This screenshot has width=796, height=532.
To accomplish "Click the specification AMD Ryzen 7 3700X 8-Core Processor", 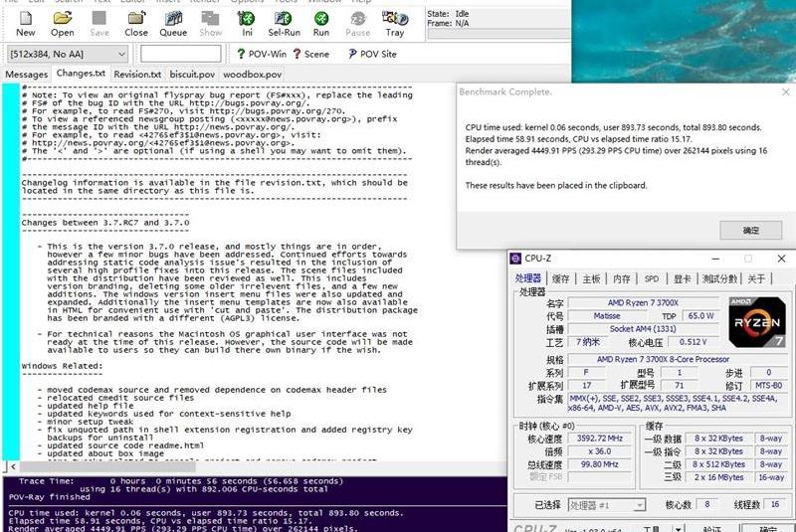I will (x=663, y=359).
